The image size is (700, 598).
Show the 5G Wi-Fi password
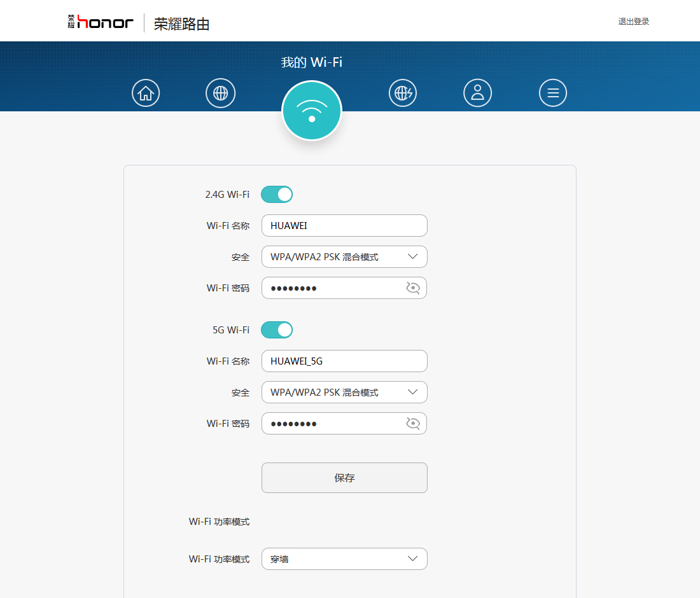pyautogui.click(x=413, y=423)
